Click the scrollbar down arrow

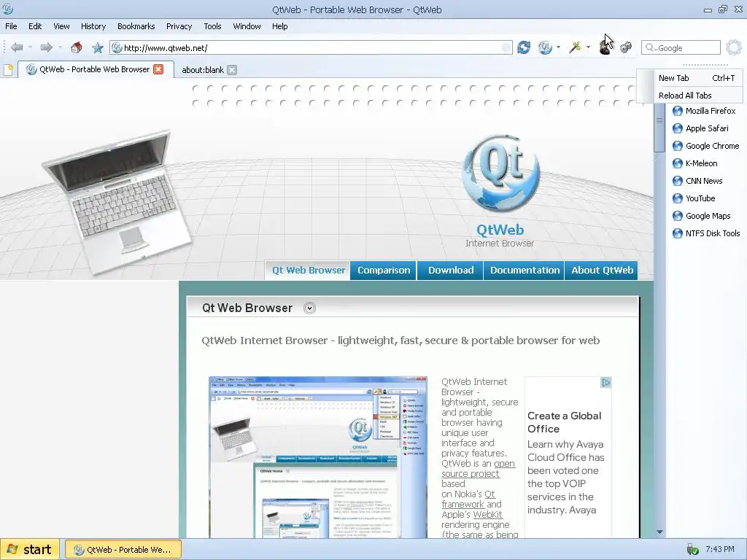(x=659, y=532)
